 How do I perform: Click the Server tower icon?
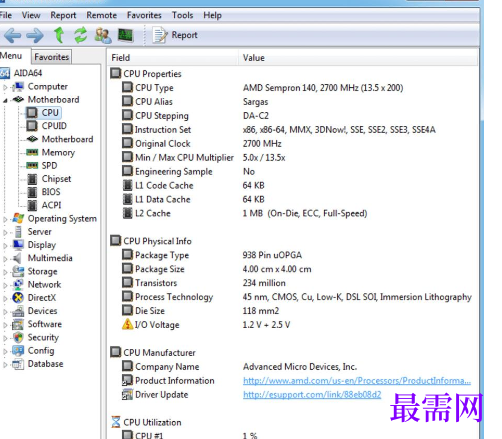click(x=18, y=232)
